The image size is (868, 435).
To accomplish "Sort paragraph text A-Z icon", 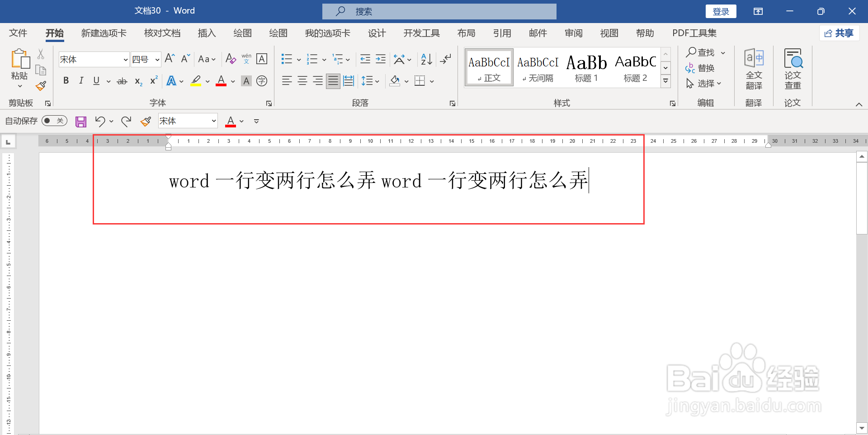I will pyautogui.click(x=426, y=59).
